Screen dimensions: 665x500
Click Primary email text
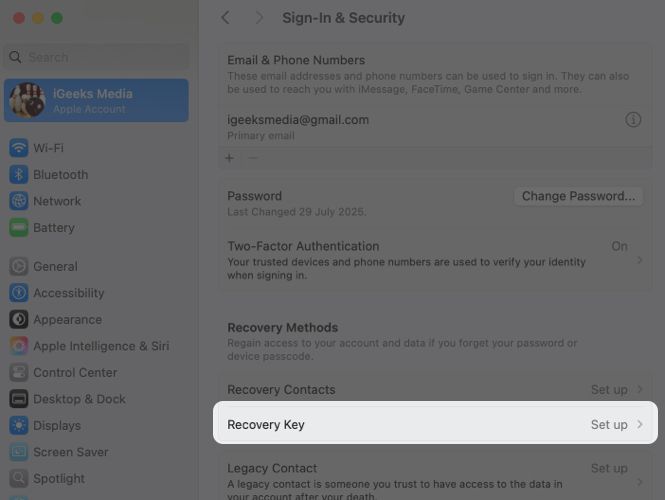[261, 136]
